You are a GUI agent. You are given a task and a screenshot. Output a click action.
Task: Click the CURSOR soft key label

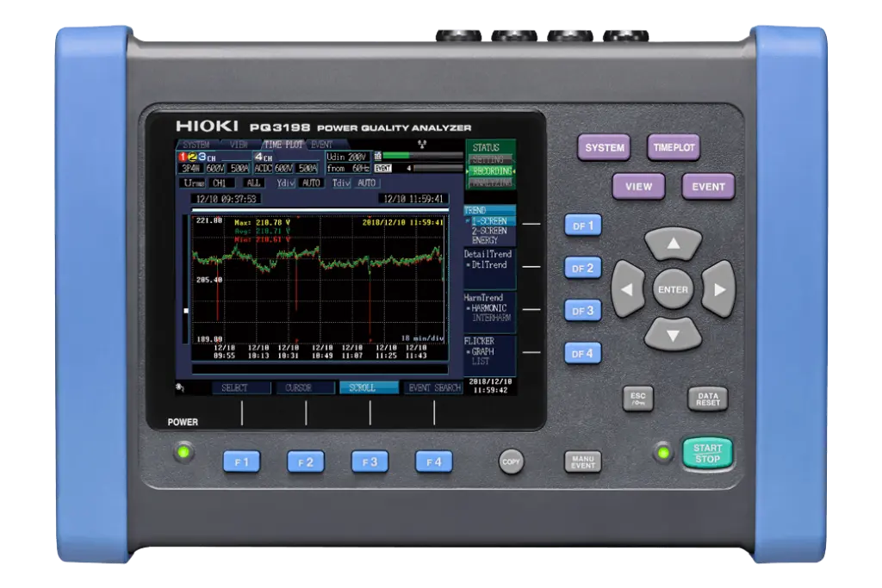pyautogui.click(x=306, y=388)
